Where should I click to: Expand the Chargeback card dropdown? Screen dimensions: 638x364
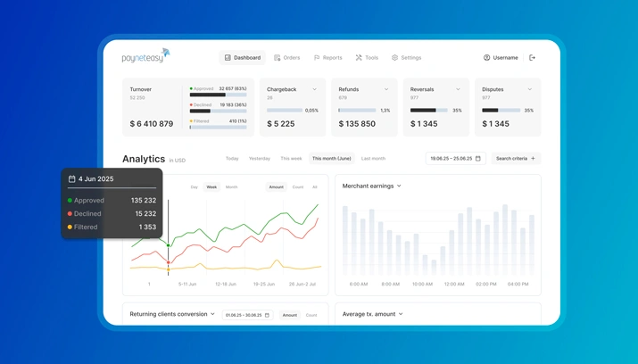coord(314,89)
